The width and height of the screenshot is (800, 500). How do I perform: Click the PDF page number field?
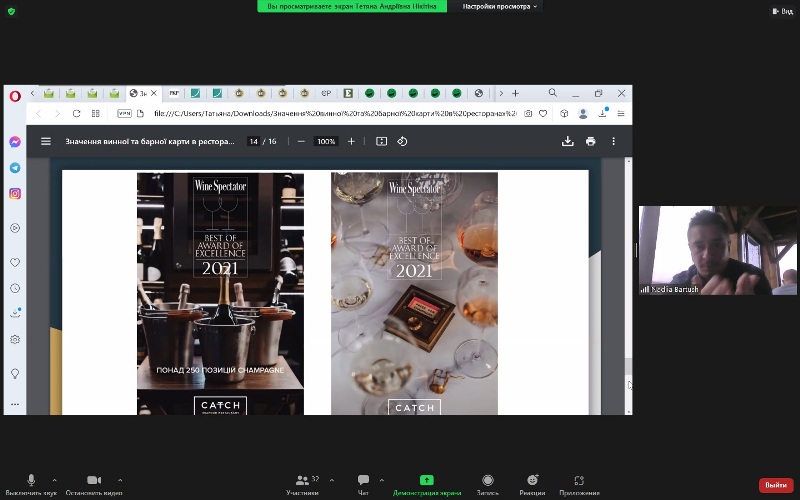tap(254, 141)
